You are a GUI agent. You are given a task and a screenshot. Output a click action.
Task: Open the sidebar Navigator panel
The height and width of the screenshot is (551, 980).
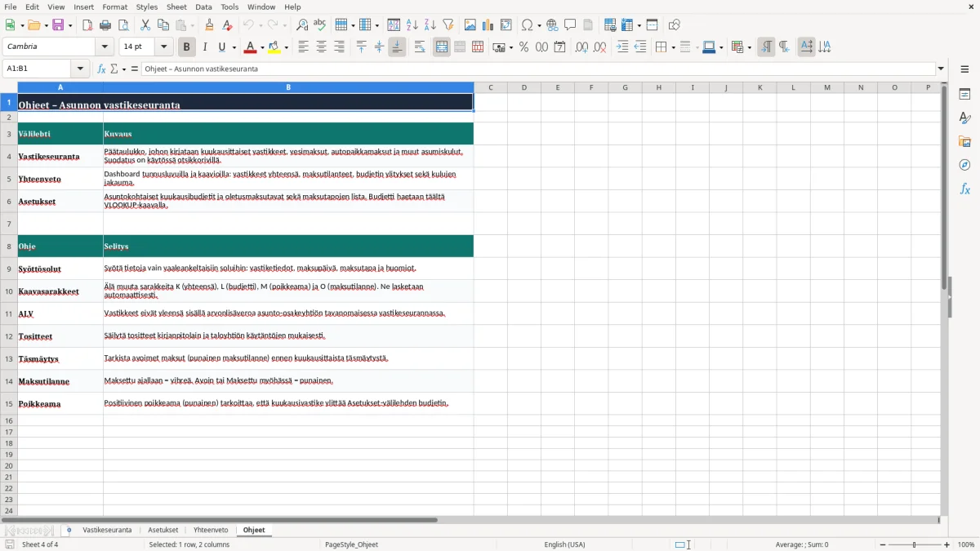point(964,165)
